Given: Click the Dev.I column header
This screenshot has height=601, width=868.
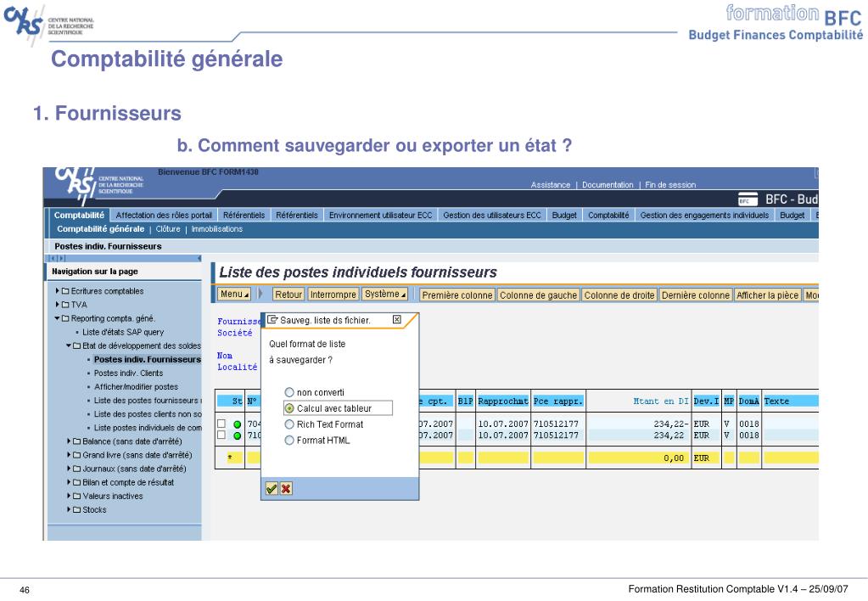Looking at the screenshot, I should tap(706, 401).
